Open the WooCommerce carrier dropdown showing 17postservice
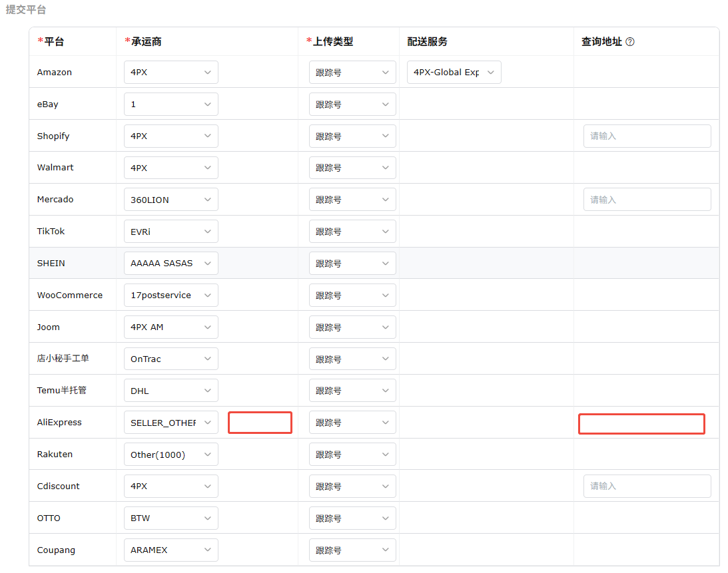 171,295
